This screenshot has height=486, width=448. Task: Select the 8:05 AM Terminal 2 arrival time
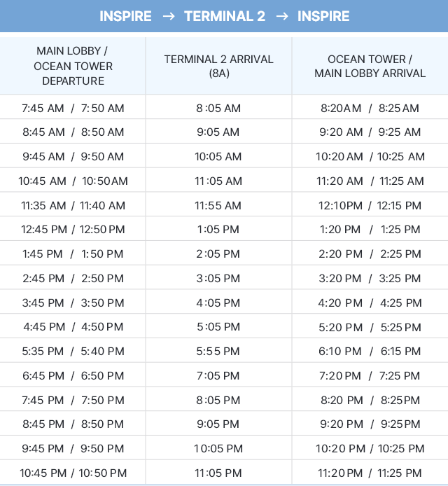[218, 108]
